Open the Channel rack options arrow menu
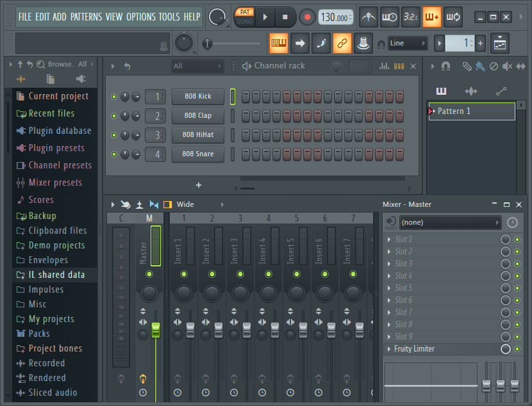Viewport: 532px width, 406px height. click(x=113, y=66)
